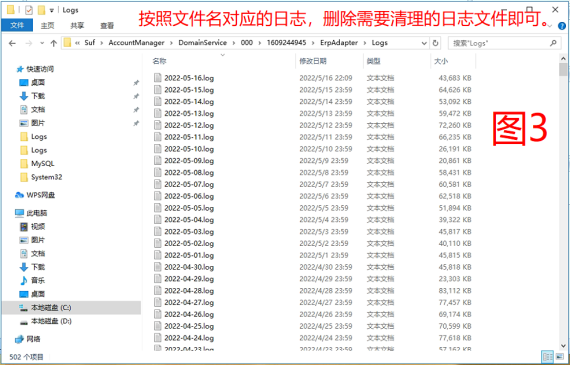Open 图片 under quick access

[38, 123]
